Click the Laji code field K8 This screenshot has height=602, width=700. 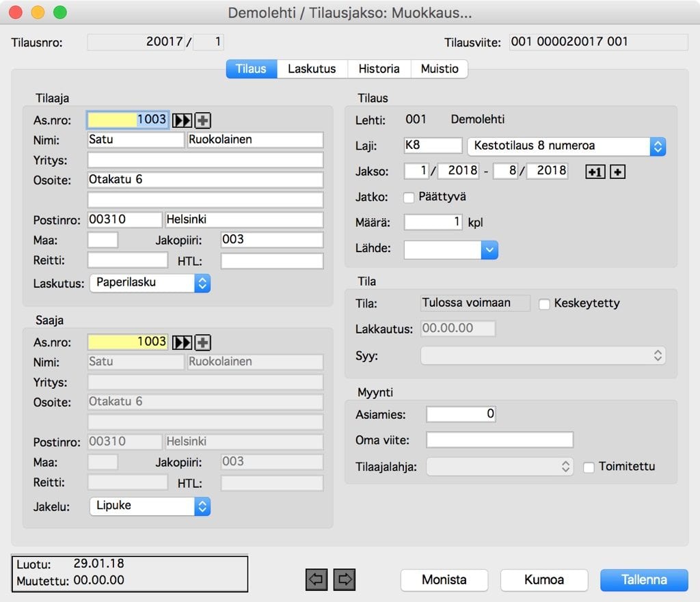pos(433,146)
